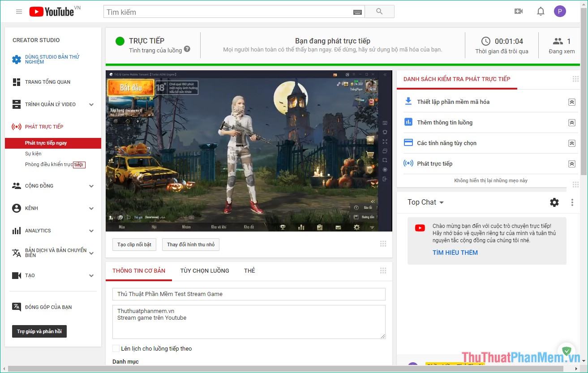
Task: Open the chat settings gear
Action: pos(554,202)
